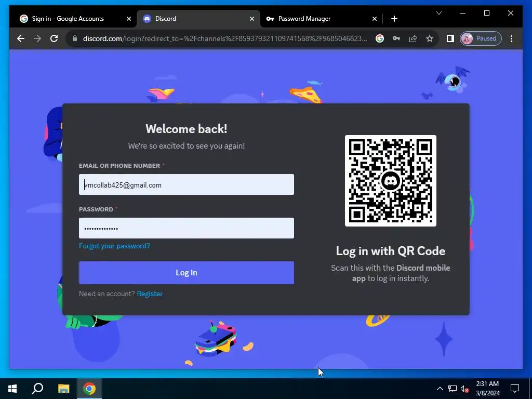Image resolution: width=532 pixels, height=399 pixels.
Task: Open network status tray icon
Action: tap(453, 389)
